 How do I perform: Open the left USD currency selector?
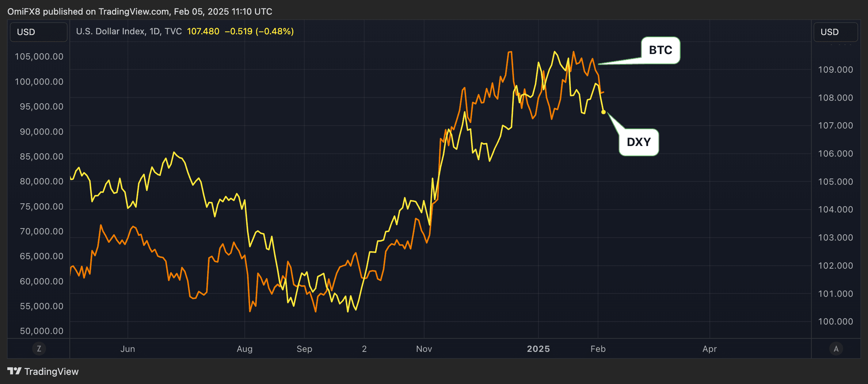[39, 32]
